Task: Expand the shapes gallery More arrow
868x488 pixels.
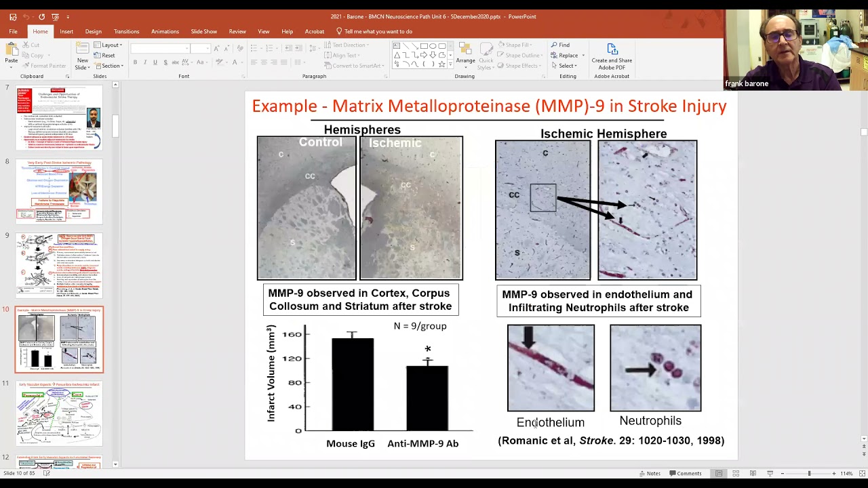Action: pyautogui.click(x=450, y=64)
